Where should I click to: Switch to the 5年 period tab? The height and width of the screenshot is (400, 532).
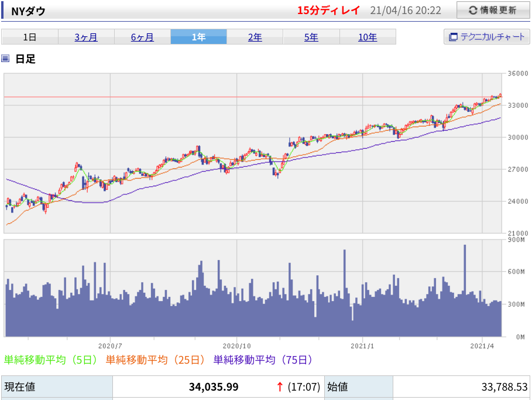click(311, 37)
